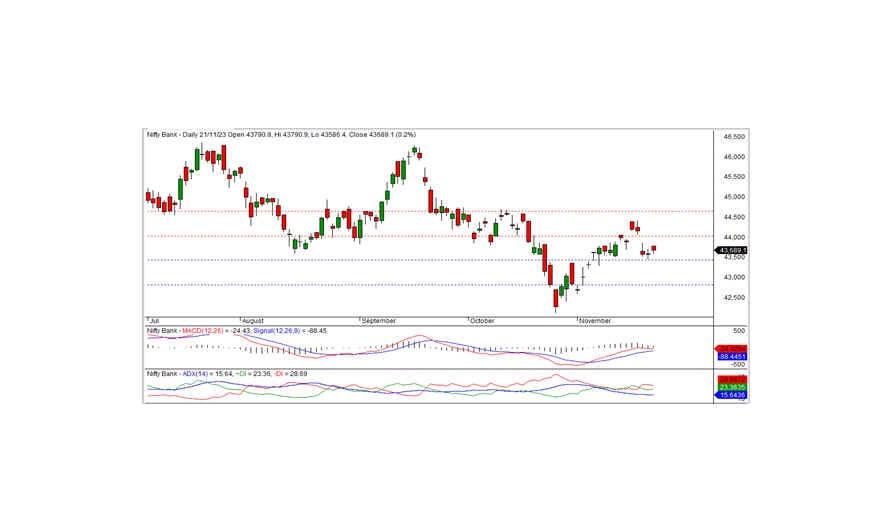885x532 pixels.
Task: Select the 500 MACD axis label
Action: click(739, 331)
